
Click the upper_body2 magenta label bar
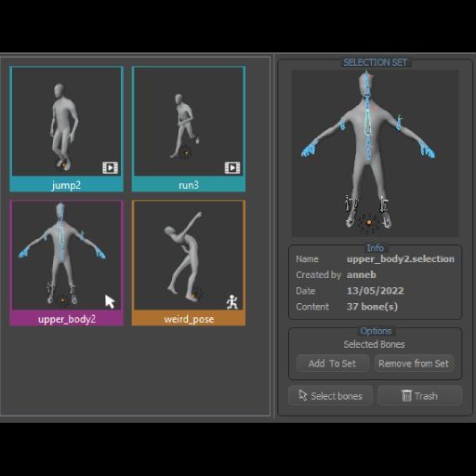(x=66, y=319)
